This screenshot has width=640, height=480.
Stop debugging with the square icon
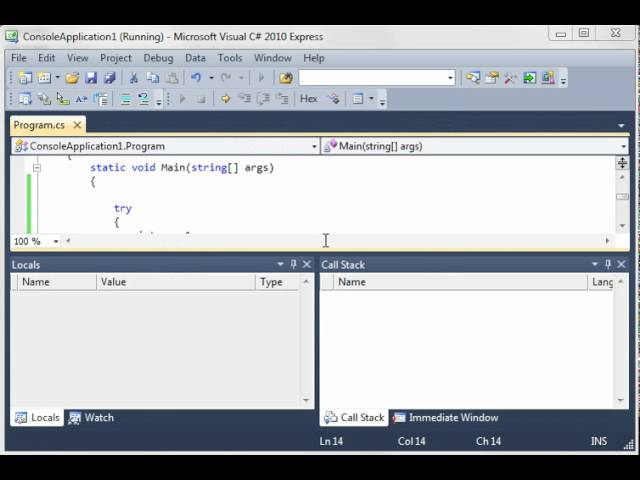tap(201, 99)
